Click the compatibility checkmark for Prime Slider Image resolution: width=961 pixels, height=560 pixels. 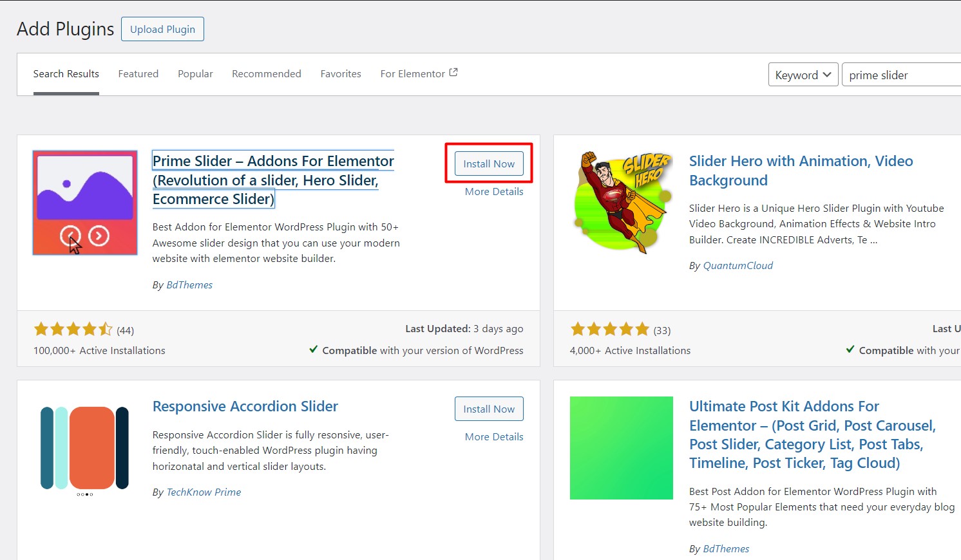click(x=313, y=350)
